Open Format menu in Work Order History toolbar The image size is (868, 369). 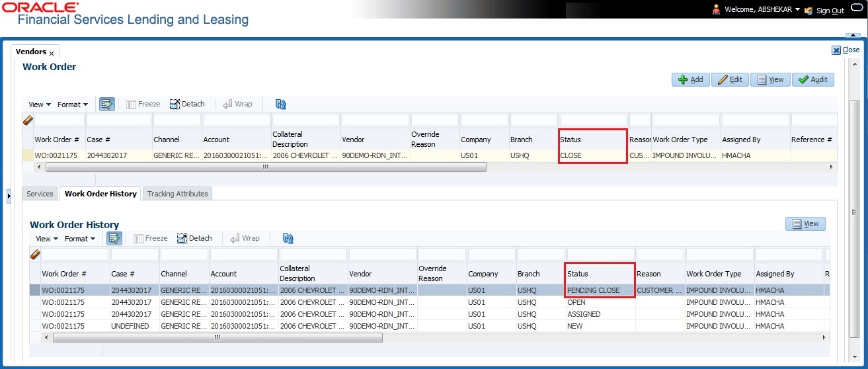[x=80, y=239]
